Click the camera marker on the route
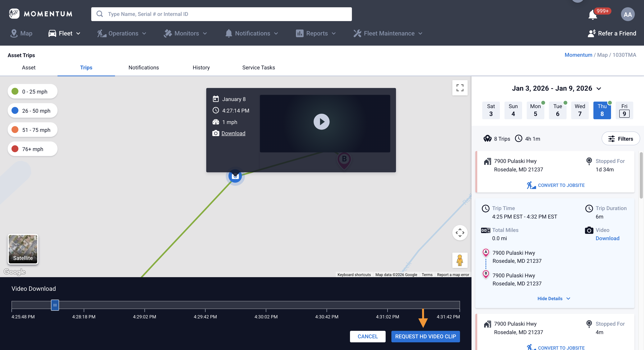Viewport: 644px width, 350px height. (x=235, y=176)
